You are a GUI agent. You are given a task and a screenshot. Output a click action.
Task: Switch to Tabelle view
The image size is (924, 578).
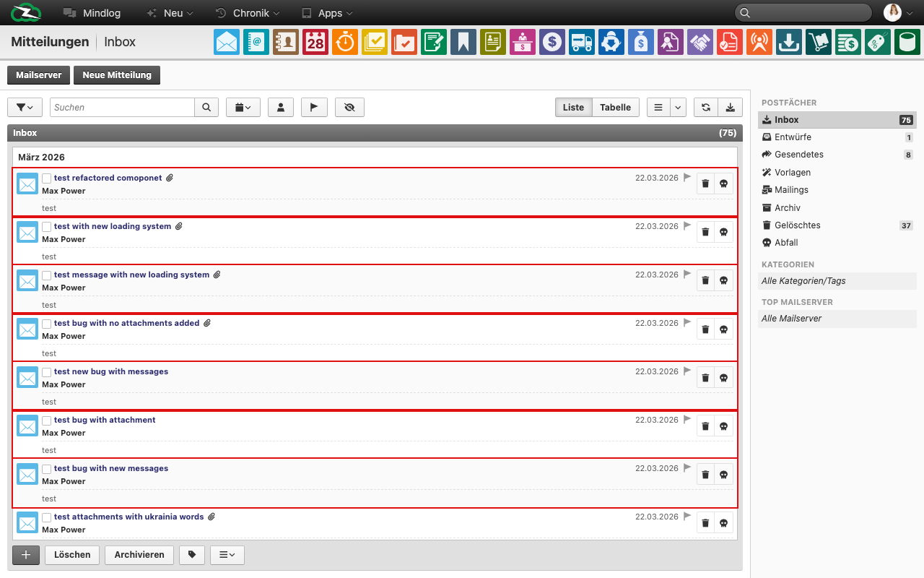616,107
